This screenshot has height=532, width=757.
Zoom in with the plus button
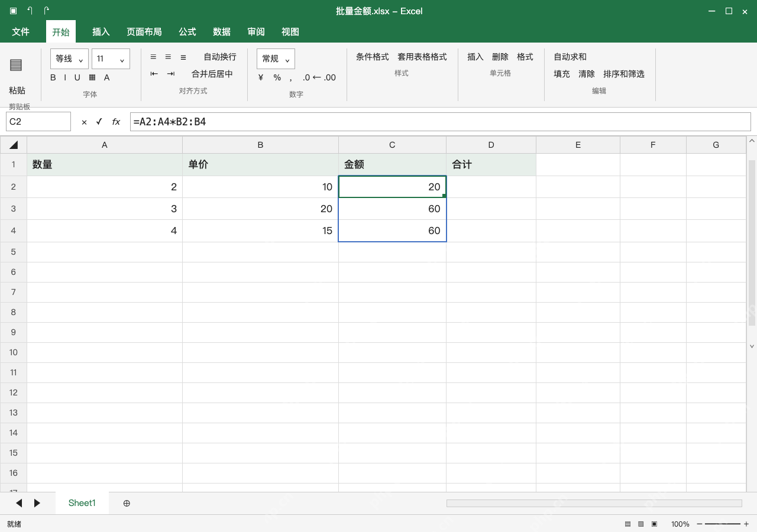coord(746,524)
